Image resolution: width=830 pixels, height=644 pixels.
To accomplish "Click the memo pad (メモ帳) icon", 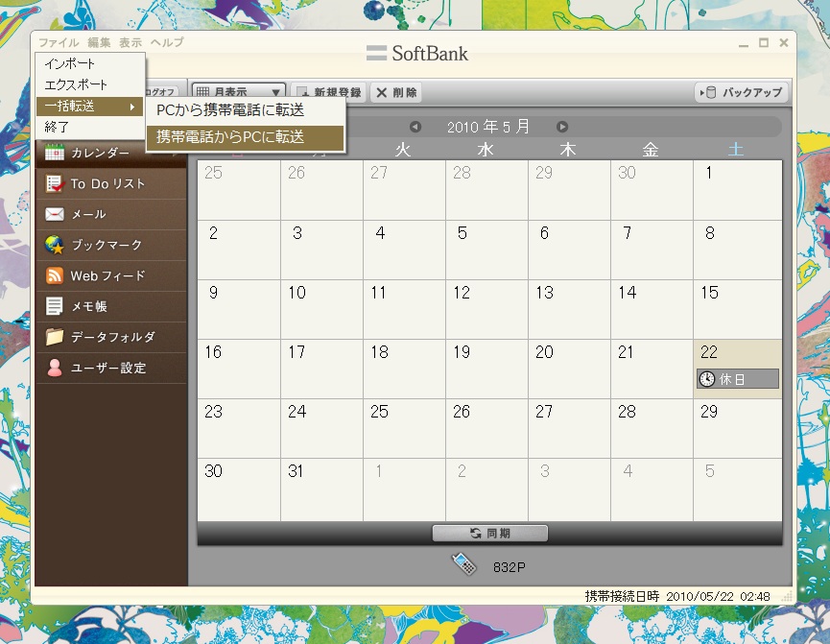I will pos(55,306).
